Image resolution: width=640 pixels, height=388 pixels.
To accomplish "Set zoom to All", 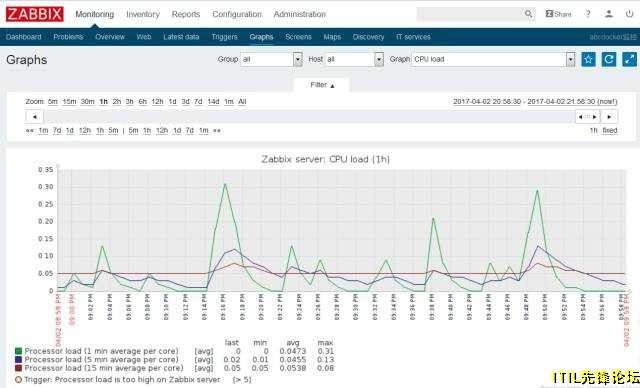I will pos(242,102).
